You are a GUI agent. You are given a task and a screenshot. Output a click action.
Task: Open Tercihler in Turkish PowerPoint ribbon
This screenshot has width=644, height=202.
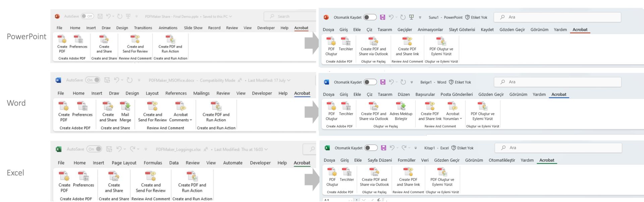pyautogui.click(x=346, y=44)
